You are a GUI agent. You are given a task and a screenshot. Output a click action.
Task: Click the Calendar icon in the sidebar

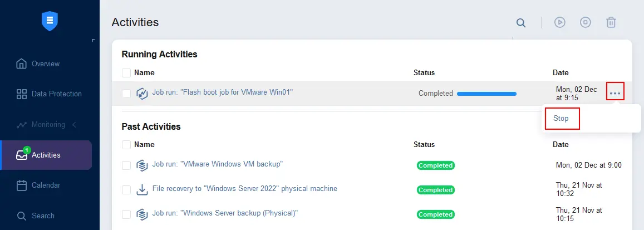coord(21,185)
